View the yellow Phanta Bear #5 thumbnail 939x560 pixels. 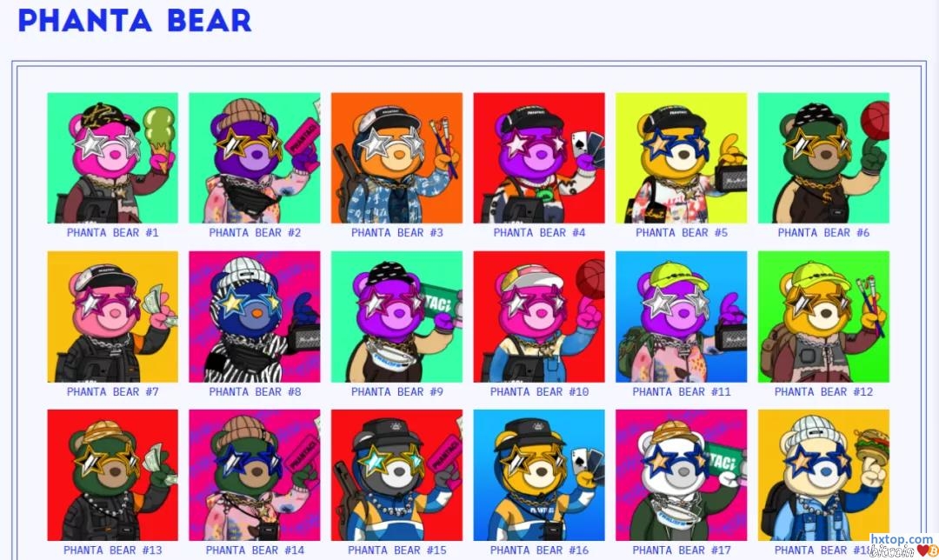pyautogui.click(x=682, y=158)
